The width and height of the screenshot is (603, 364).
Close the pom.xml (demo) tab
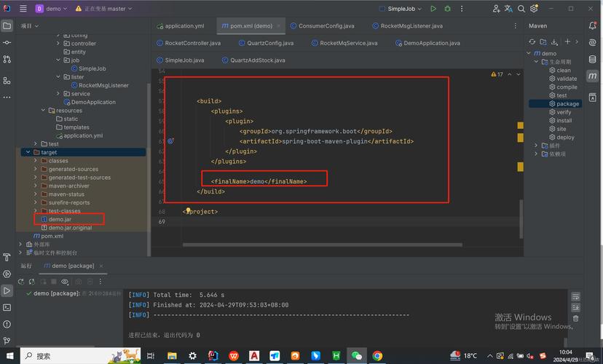coord(278,25)
